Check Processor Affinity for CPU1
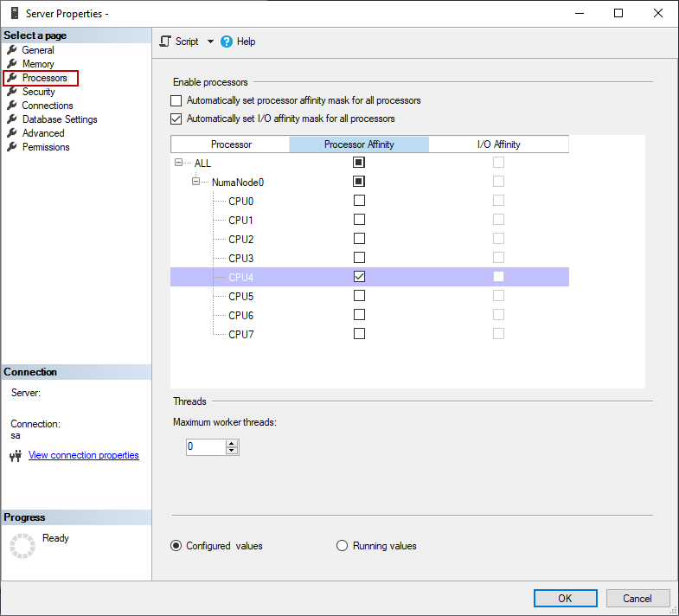Screen dimensions: 679x616 pos(359,220)
